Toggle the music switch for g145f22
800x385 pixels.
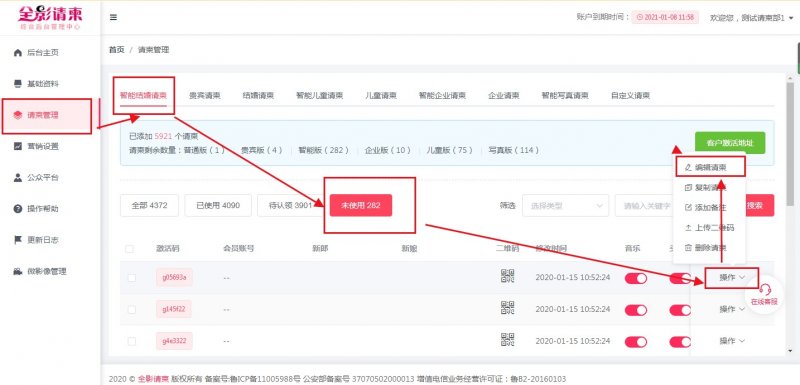click(636, 310)
